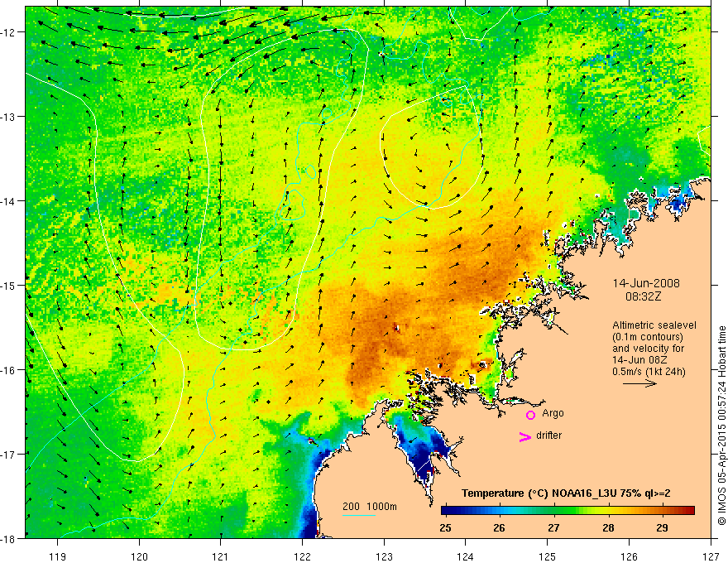This screenshot has height=563, width=728.
Task: Click the longitude axis label '122'
Action: coord(302,556)
